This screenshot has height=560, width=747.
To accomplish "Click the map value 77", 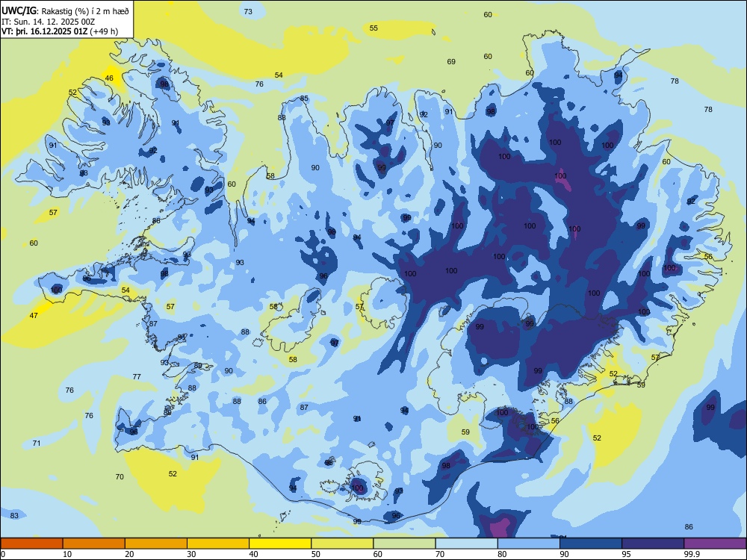I will [x=137, y=376].
